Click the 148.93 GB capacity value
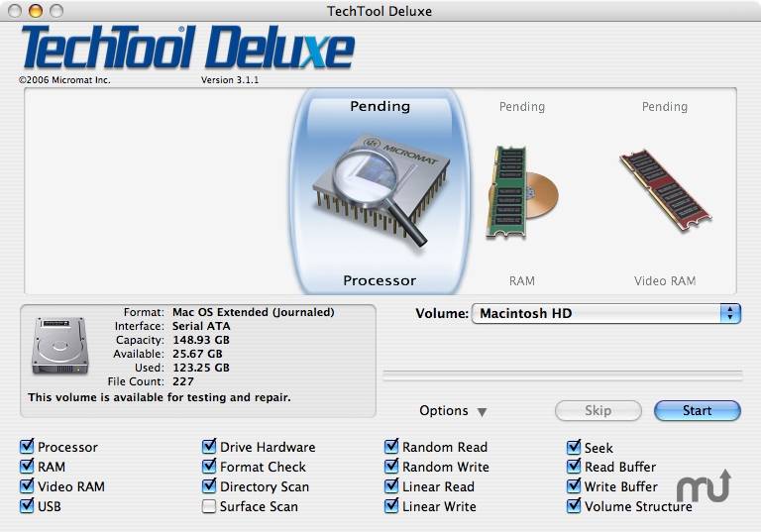761x532 pixels. pos(201,340)
